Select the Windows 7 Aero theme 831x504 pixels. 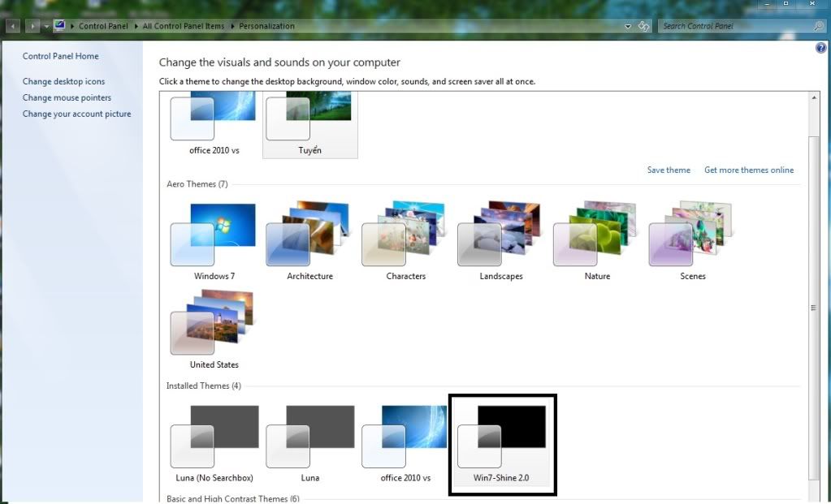(214, 241)
